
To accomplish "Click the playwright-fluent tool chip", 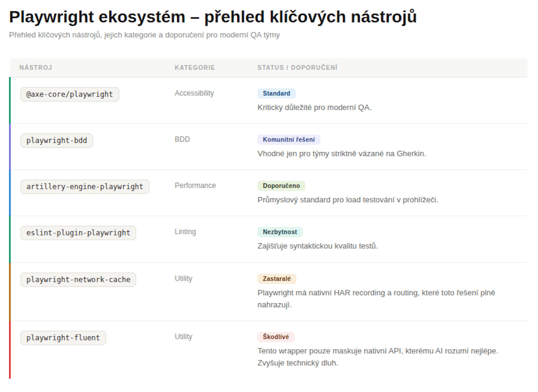I will tap(63, 338).
